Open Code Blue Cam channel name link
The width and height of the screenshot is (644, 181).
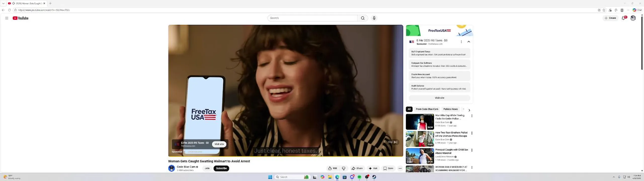[186, 167]
